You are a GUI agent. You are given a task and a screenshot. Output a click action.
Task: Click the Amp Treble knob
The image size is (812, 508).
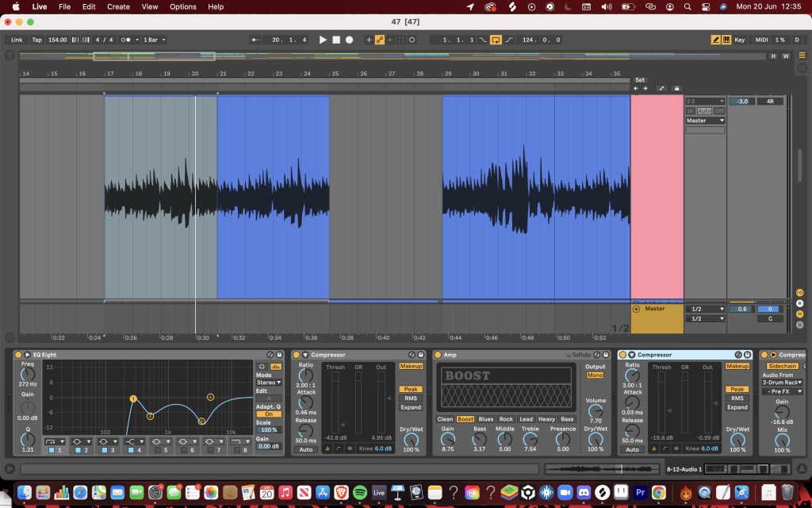[530, 440]
